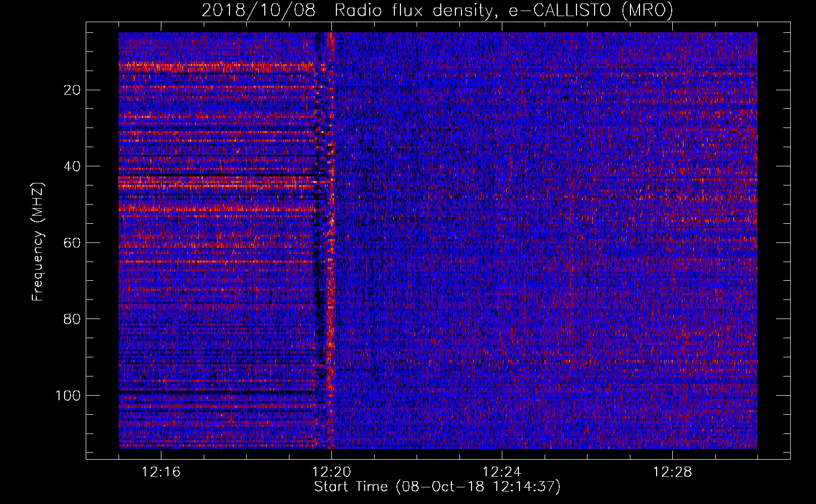The width and height of the screenshot is (816, 504).
Task: Click the "Start Time (08-Oct-18 12:14:37)" label
Action: coord(437,486)
